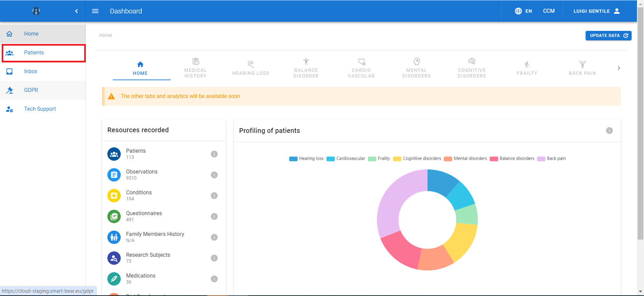Open Inbox in the sidebar
Image resolution: width=644 pixels, height=296 pixels.
click(43, 71)
